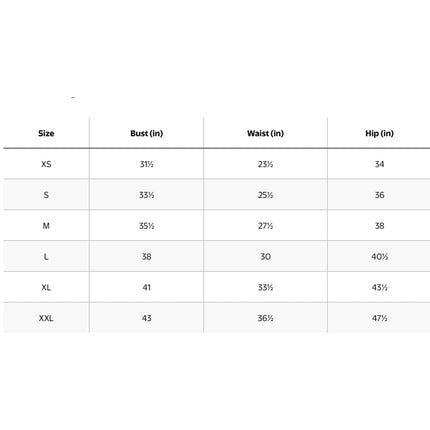Click the M hip value 38

[379, 226]
